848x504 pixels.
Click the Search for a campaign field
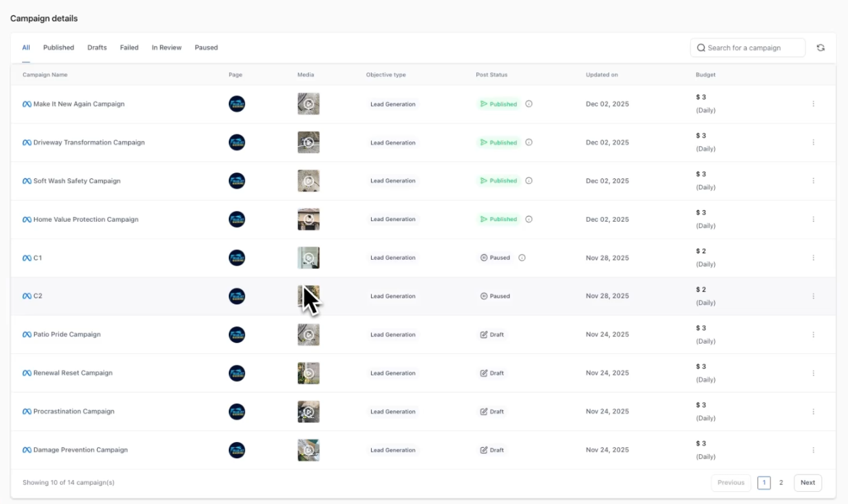748,48
